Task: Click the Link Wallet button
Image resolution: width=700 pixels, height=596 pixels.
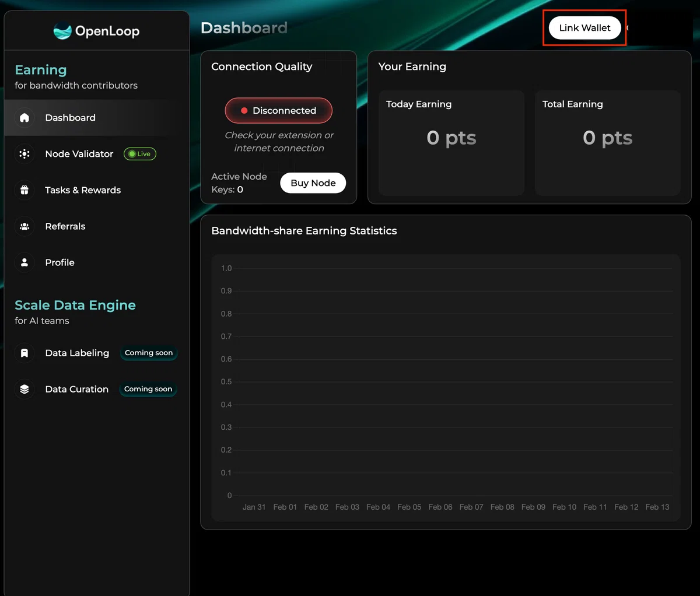Action: coord(584,28)
